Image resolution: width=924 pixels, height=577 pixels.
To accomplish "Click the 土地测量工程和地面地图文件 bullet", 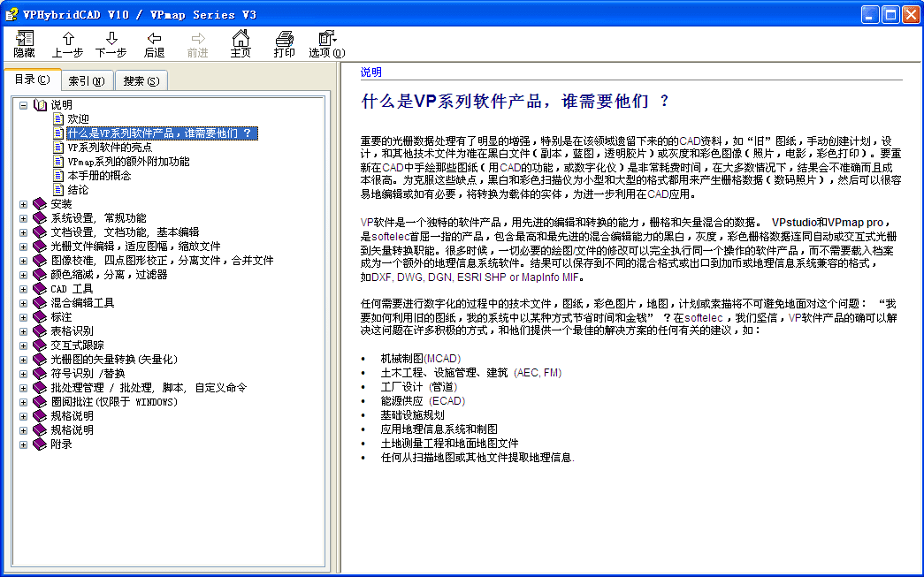I will [450, 444].
